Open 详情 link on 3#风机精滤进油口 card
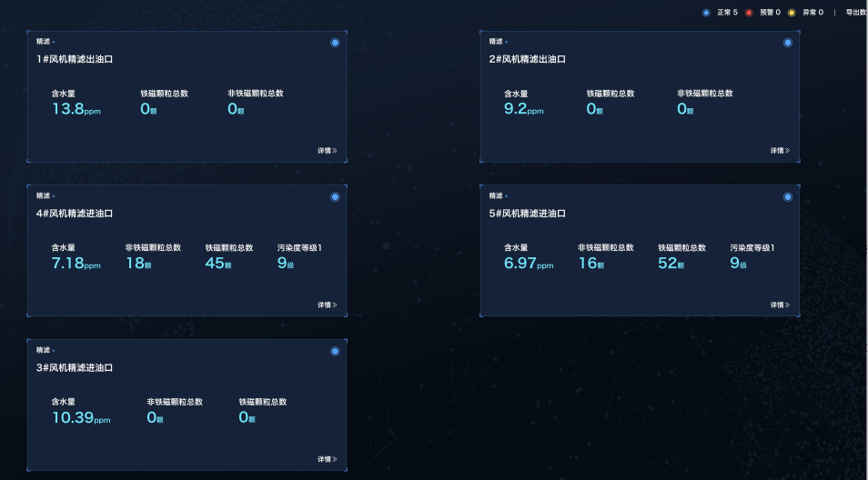Viewport: 868px width, 480px height. [x=327, y=459]
